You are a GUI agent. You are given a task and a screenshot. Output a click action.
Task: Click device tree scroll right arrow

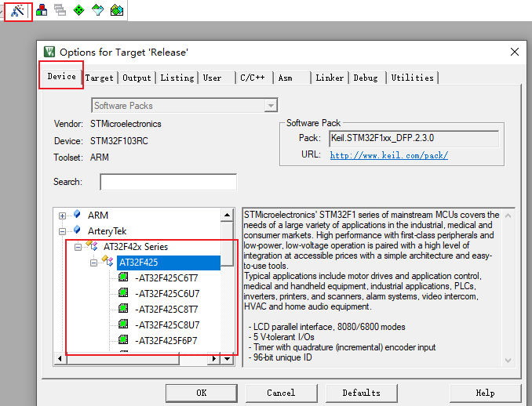pos(214,358)
